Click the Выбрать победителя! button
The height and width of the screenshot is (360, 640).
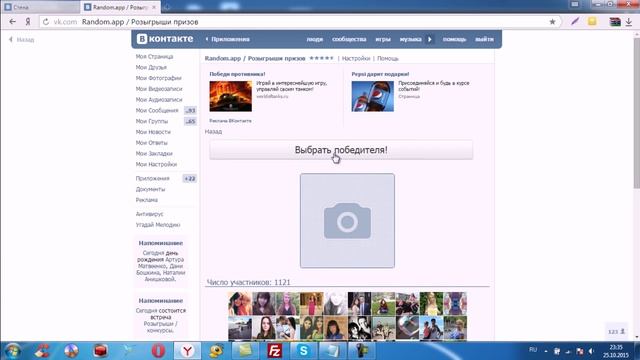[341, 150]
